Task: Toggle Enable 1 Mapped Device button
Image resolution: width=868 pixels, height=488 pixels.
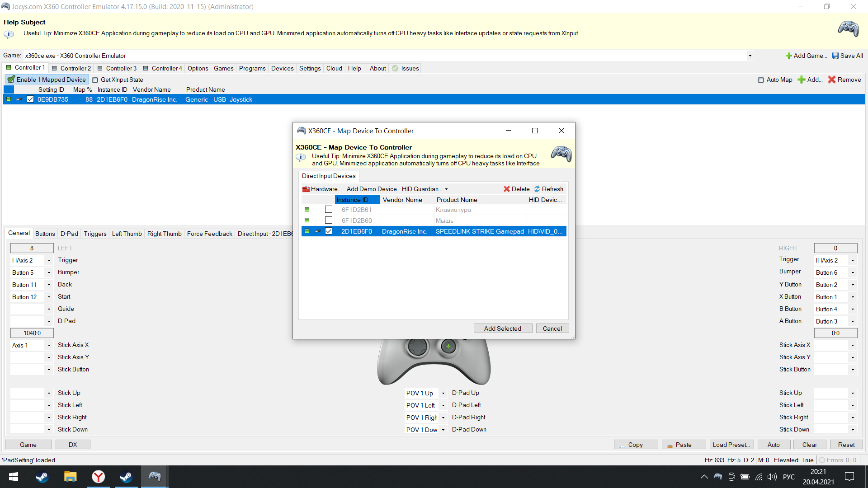Action: [x=47, y=80]
